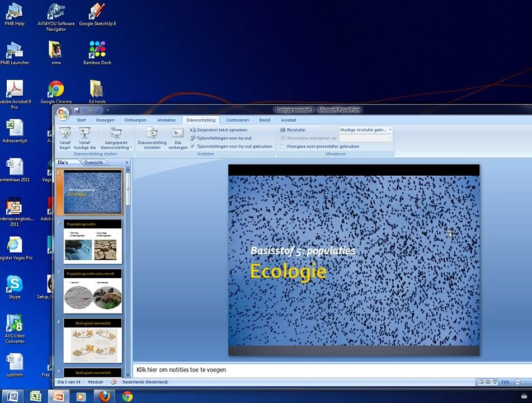Open Skype desktop icon
The height and width of the screenshot is (403, 532).
[x=14, y=287]
